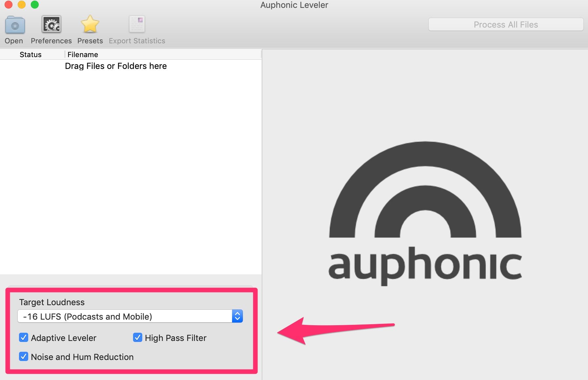Toggle the Adaptive Leveler checkbox
The height and width of the screenshot is (380, 588).
pyautogui.click(x=24, y=338)
